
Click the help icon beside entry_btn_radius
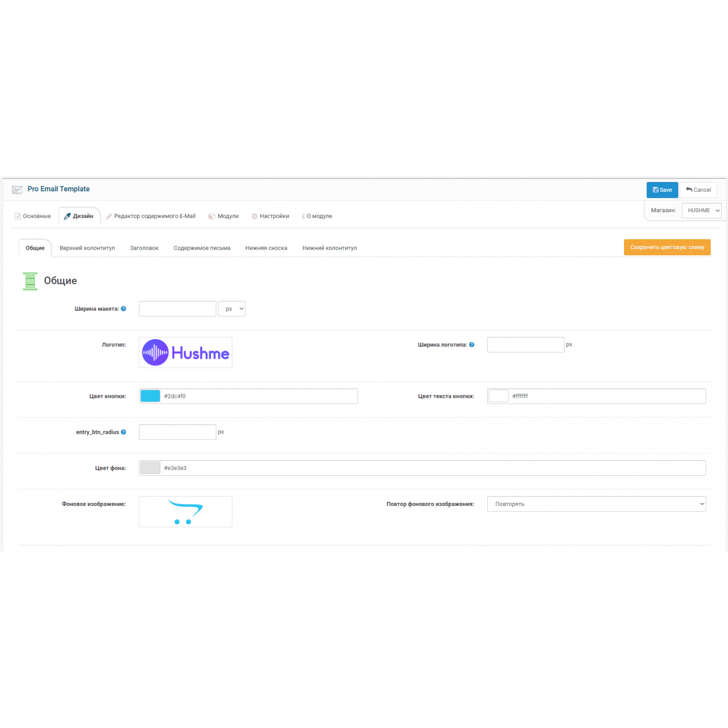pyautogui.click(x=123, y=432)
